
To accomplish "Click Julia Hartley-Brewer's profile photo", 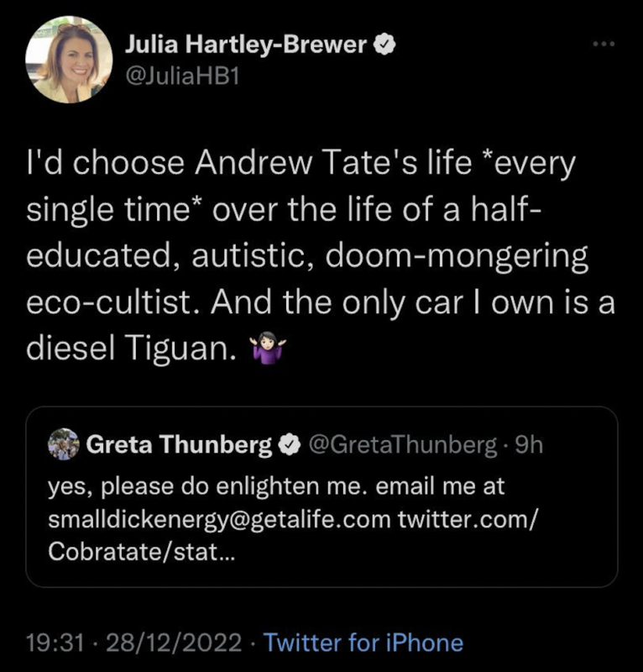I will [69, 60].
